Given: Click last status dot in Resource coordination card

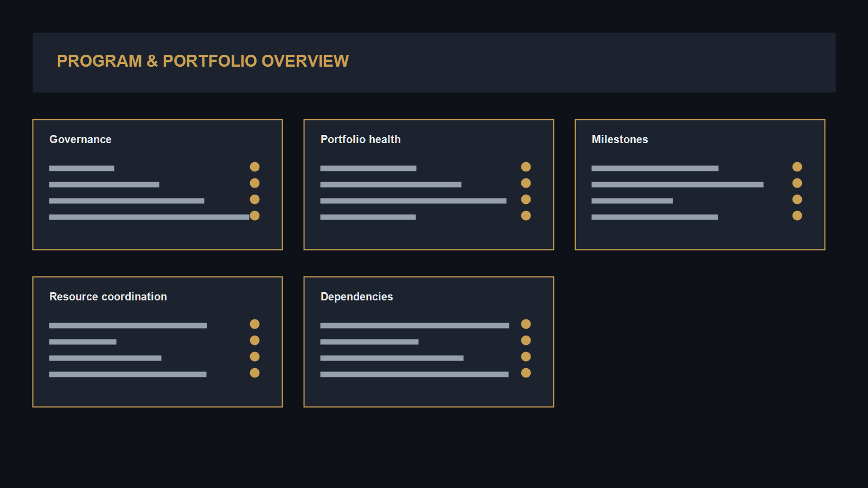Looking at the screenshot, I should (x=254, y=373).
